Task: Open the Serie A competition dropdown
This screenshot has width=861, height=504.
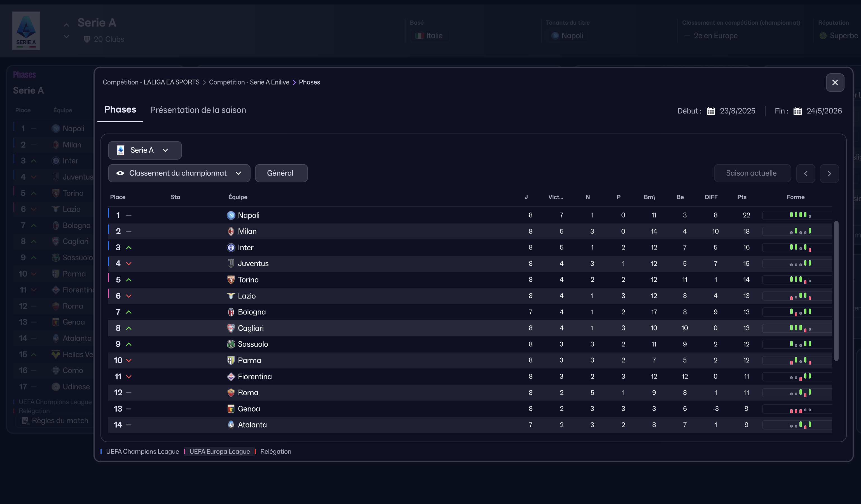Action: click(x=145, y=150)
